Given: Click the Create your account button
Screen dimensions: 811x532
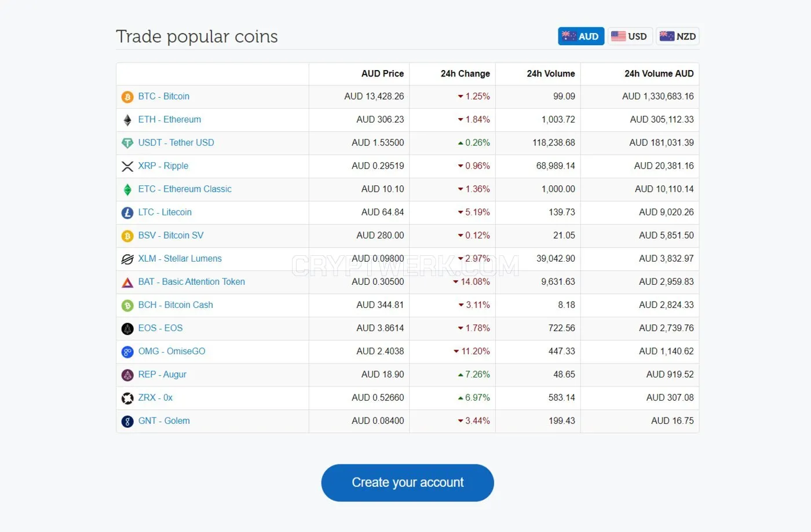Looking at the screenshot, I should point(408,483).
